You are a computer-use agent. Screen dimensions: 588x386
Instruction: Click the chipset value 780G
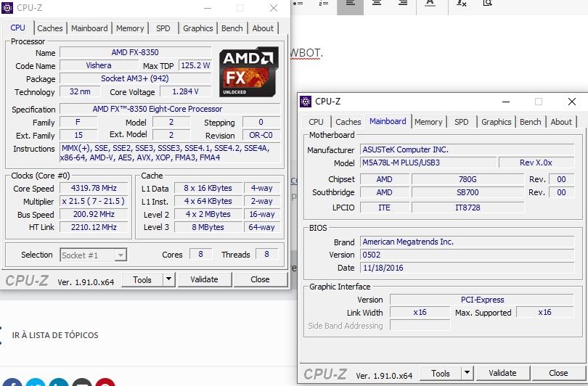[x=467, y=179]
